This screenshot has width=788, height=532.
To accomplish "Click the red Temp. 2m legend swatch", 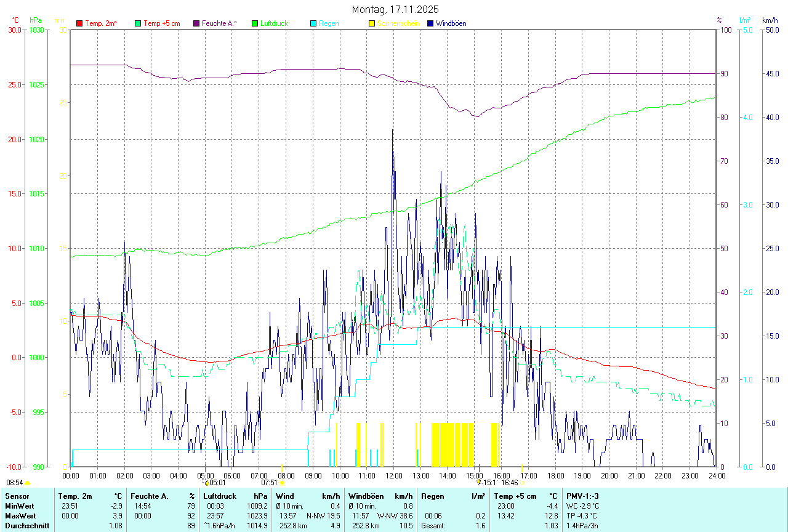I will click(79, 23).
